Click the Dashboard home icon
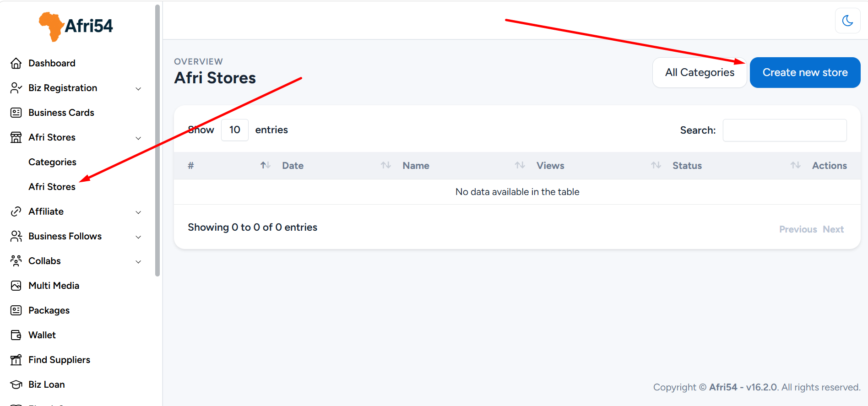 [16, 63]
